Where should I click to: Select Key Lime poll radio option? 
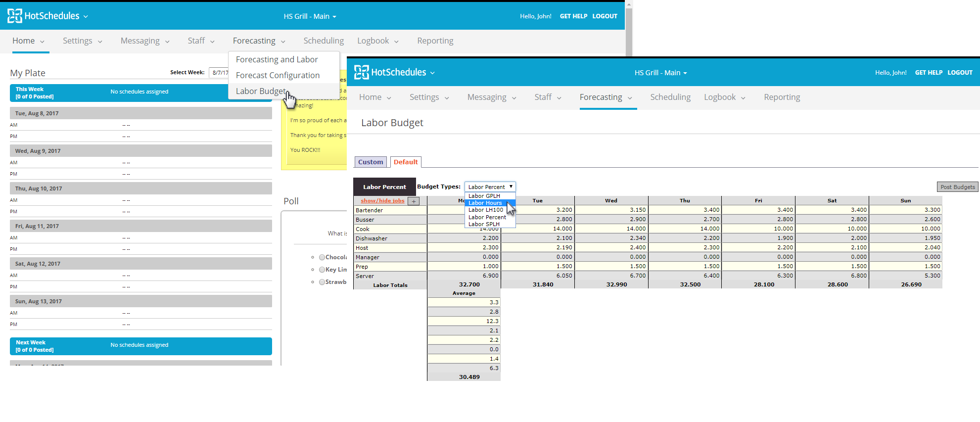pos(322,270)
